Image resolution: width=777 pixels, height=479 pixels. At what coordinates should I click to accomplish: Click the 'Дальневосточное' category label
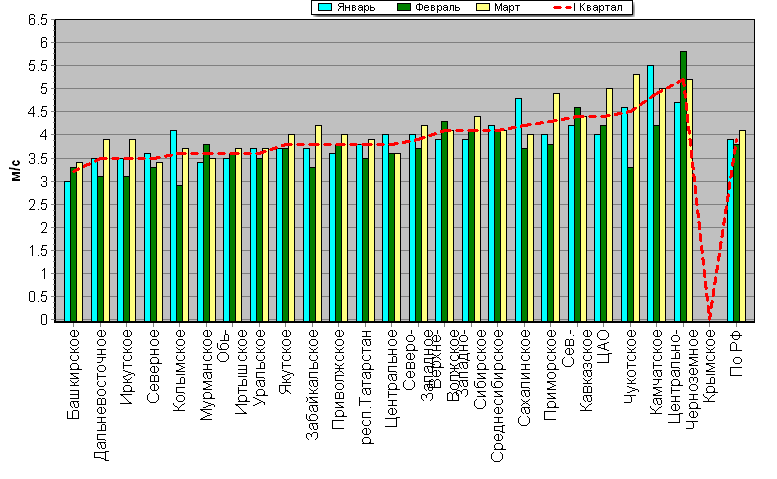[x=101, y=395]
